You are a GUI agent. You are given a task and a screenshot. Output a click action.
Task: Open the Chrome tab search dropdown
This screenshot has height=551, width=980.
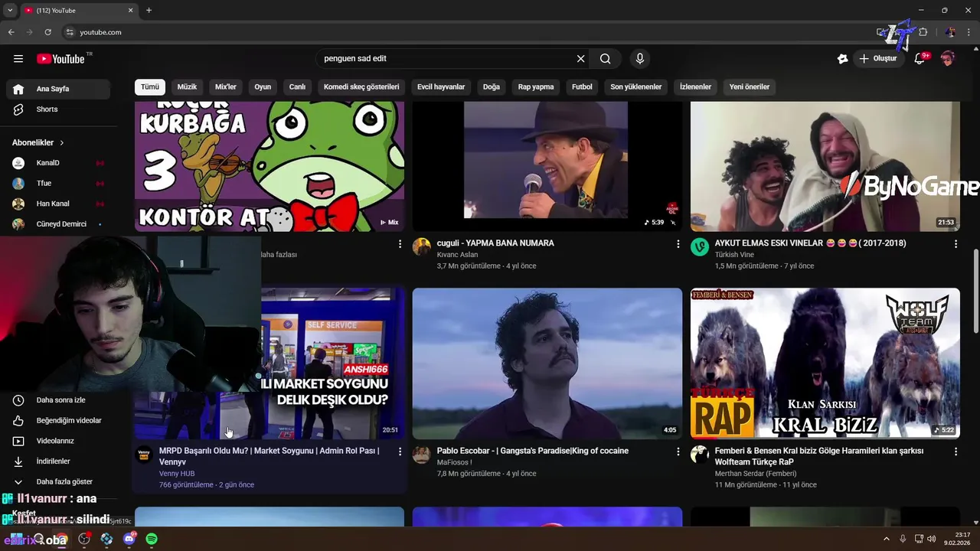point(10,10)
